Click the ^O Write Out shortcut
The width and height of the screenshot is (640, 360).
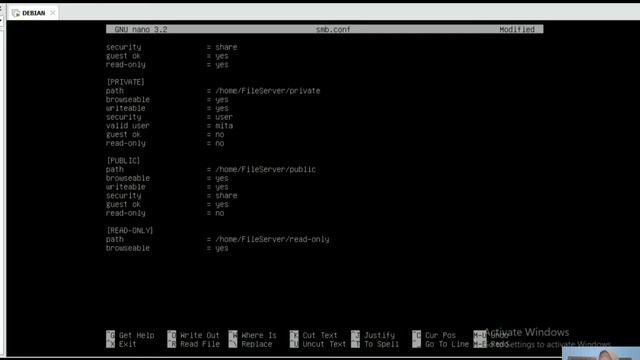pyautogui.click(x=193, y=335)
